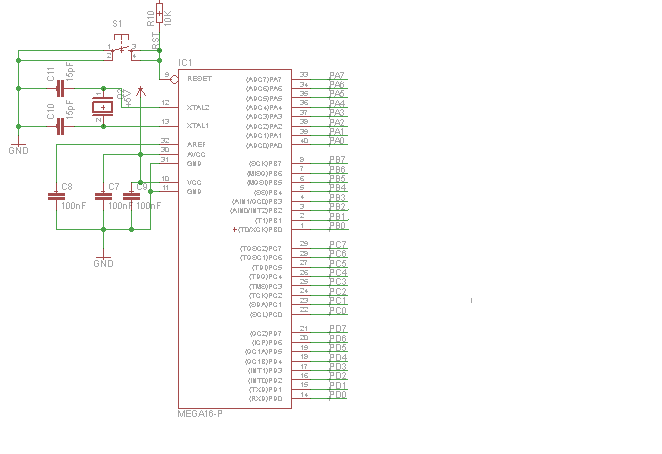Click the S1 switch name label

[117, 24]
